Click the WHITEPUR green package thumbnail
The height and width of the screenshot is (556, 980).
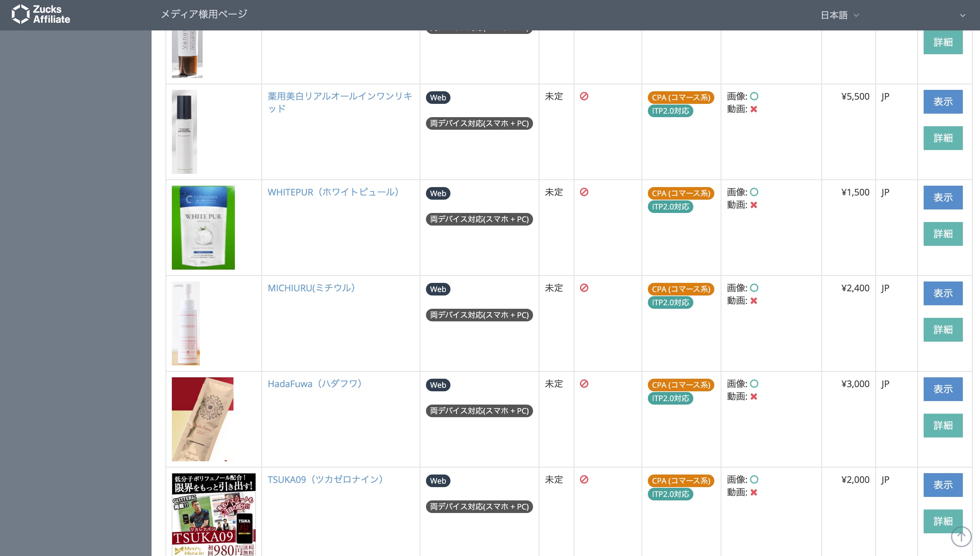(x=203, y=228)
